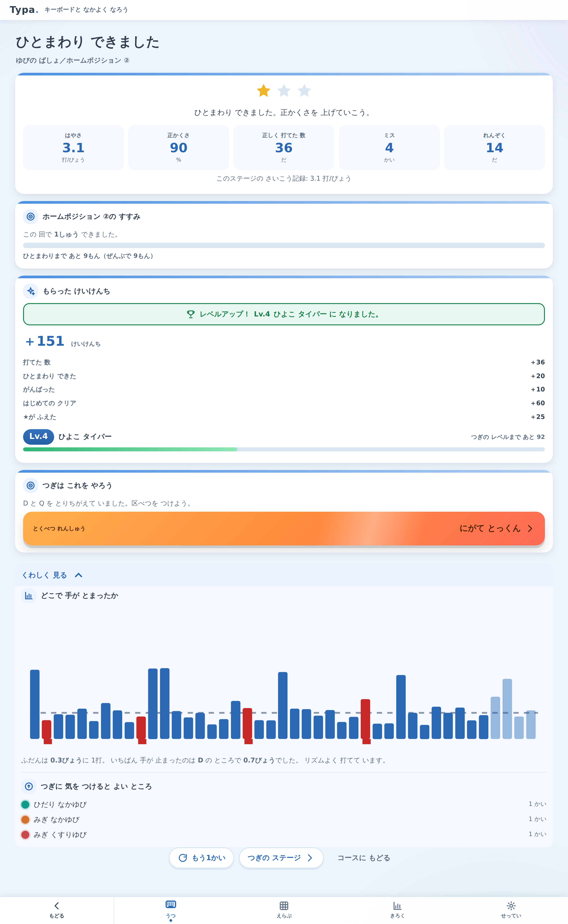The width and height of the screenshot is (568, 924).
Task: Open the きろく chart icon
Action: 397,906
